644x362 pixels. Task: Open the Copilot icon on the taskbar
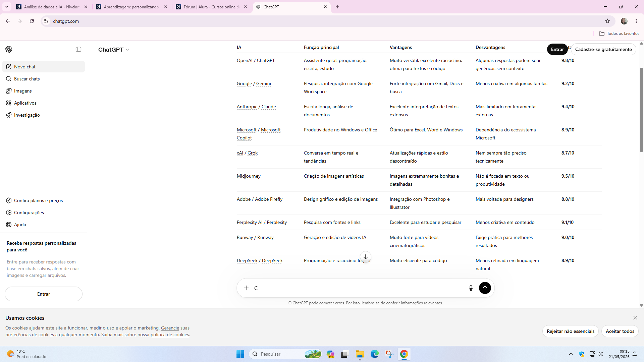[330, 354]
